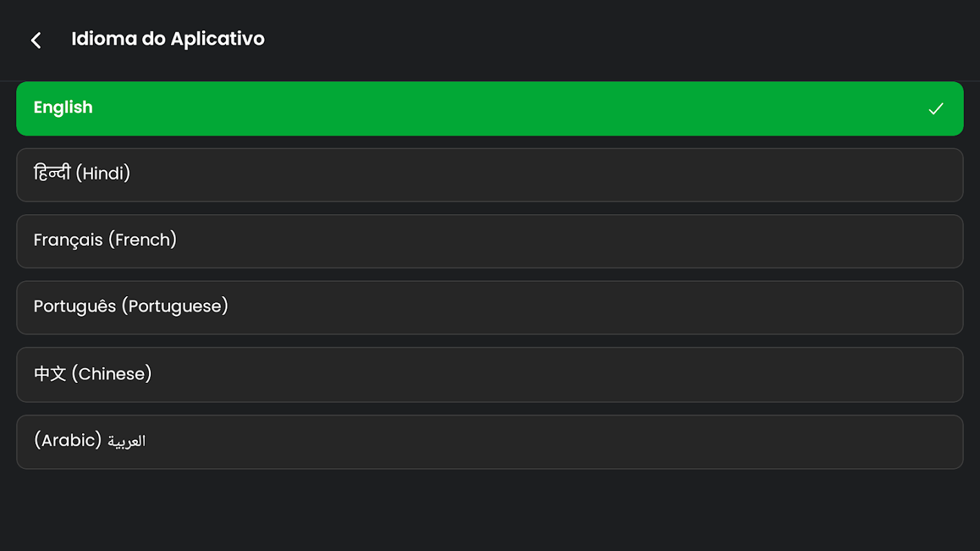The image size is (980, 551).
Task: Click the (French) label in parentheses
Action: pyautogui.click(x=143, y=240)
